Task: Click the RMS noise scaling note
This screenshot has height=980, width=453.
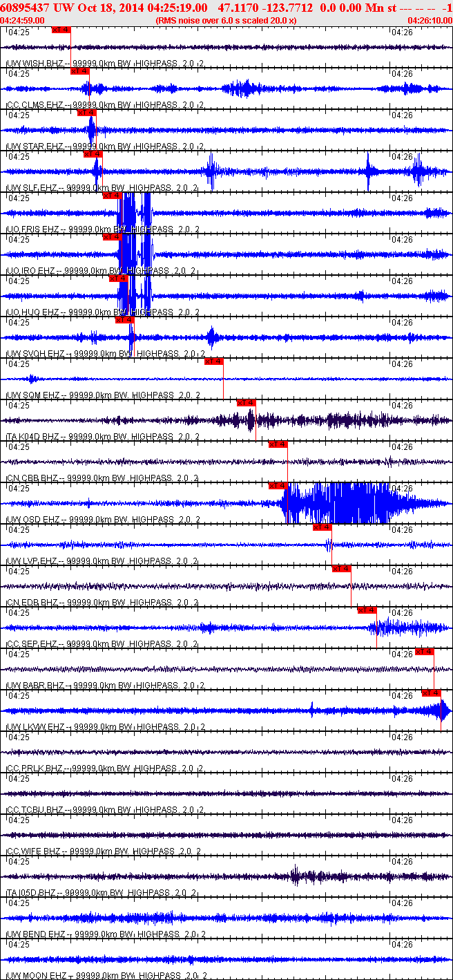Action: click(226, 21)
